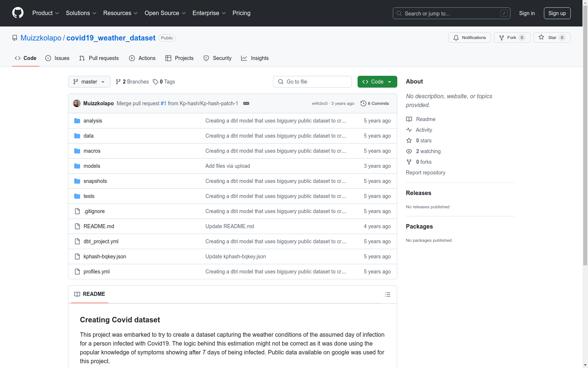Screen dimensions: 588x368
Task: Expand the Solutions menu
Action: point(81,13)
